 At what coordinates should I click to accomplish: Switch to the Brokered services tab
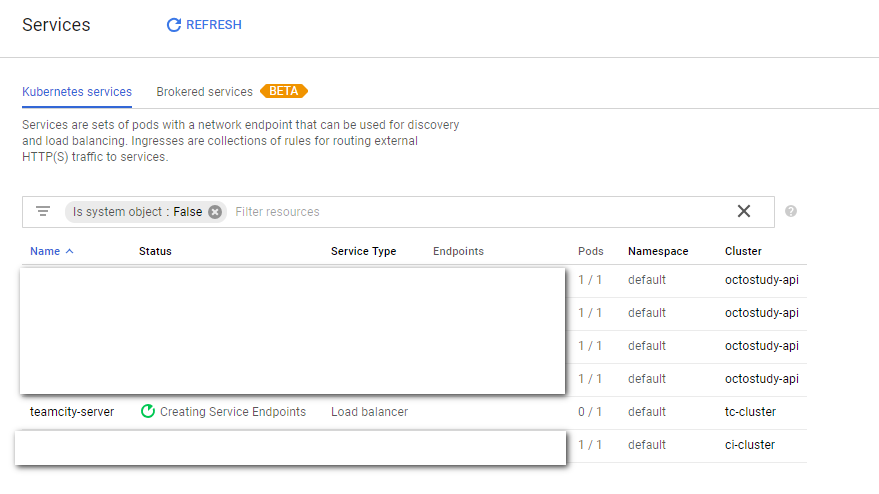(205, 92)
